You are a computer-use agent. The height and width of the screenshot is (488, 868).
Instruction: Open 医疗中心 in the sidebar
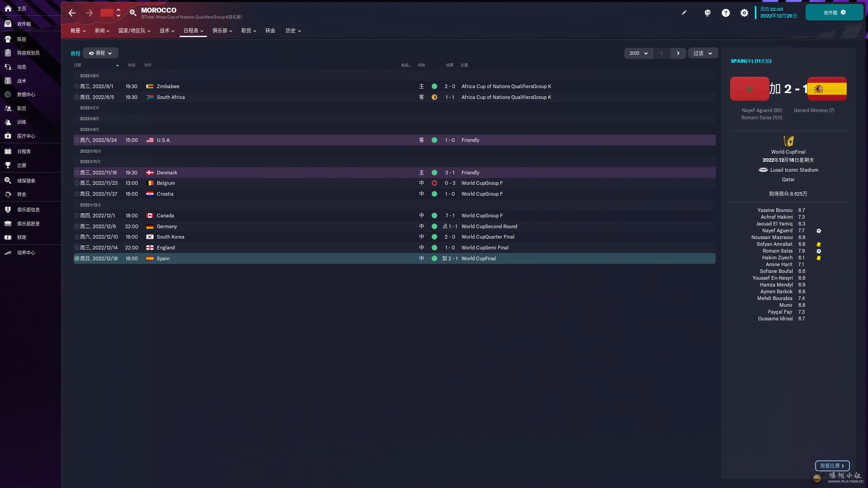tap(26, 136)
